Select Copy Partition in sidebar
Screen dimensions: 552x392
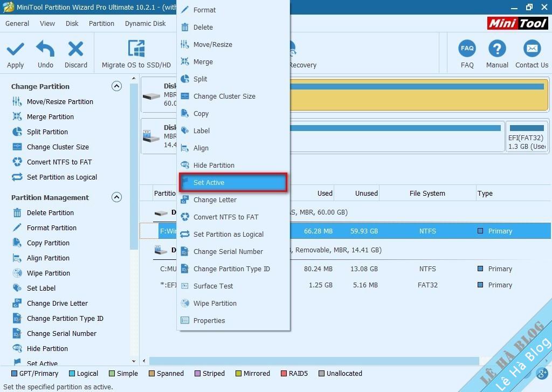41,243
